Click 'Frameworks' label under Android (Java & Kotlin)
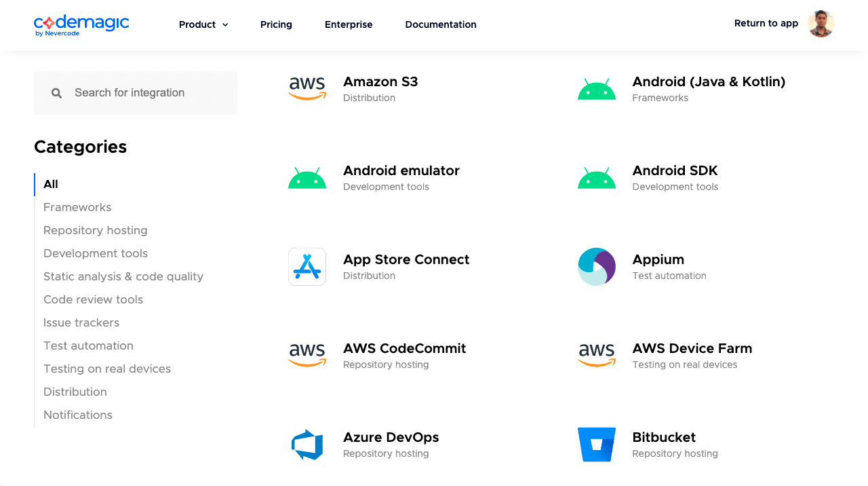 tap(660, 98)
